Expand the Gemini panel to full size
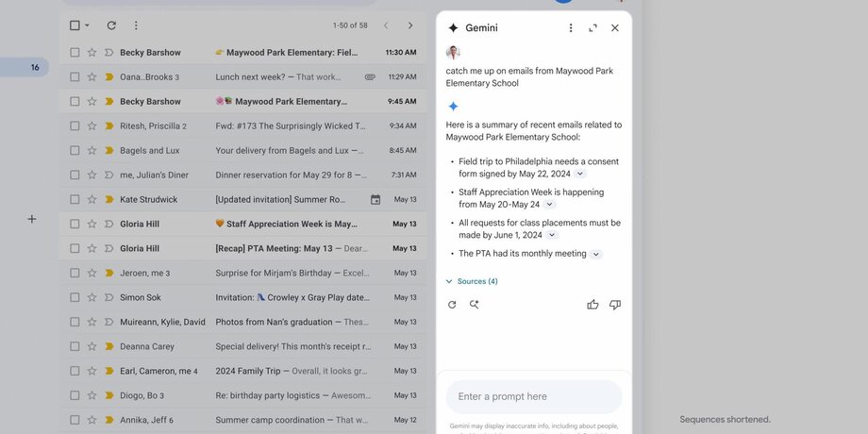868x434 pixels. click(593, 28)
